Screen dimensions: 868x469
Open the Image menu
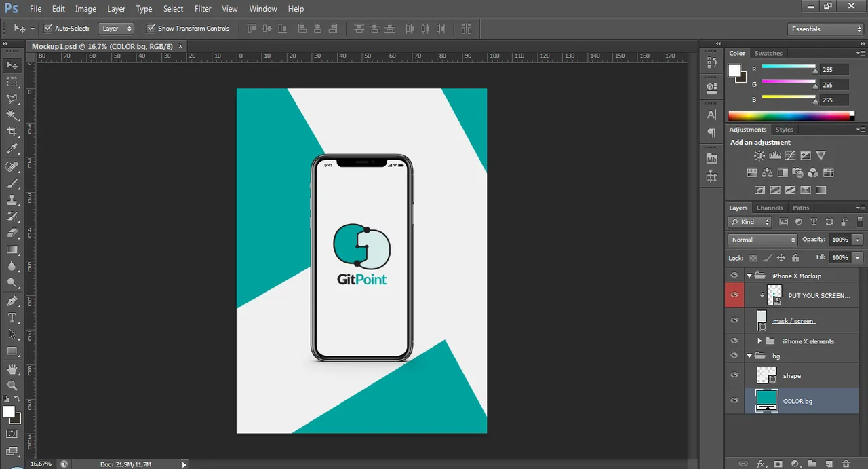click(85, 9)
